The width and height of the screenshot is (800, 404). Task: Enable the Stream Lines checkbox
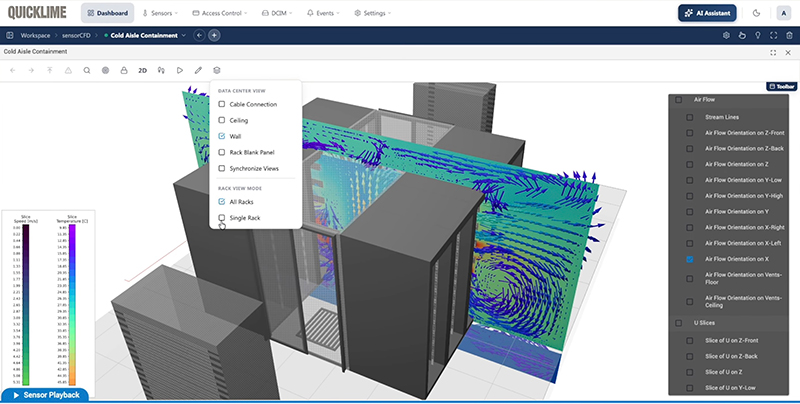[690, 117]
